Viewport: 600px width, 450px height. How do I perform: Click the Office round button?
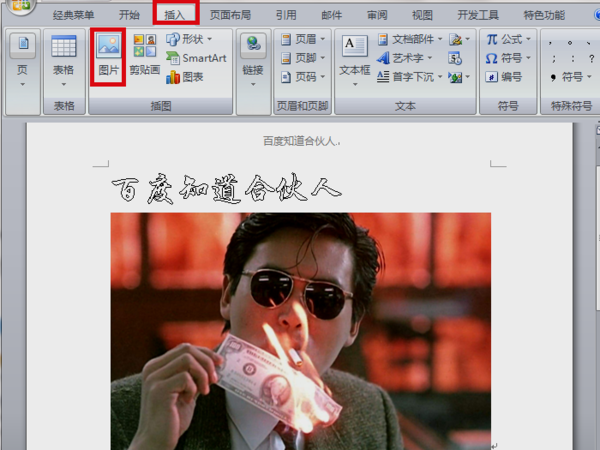click(x=21, y=5)
